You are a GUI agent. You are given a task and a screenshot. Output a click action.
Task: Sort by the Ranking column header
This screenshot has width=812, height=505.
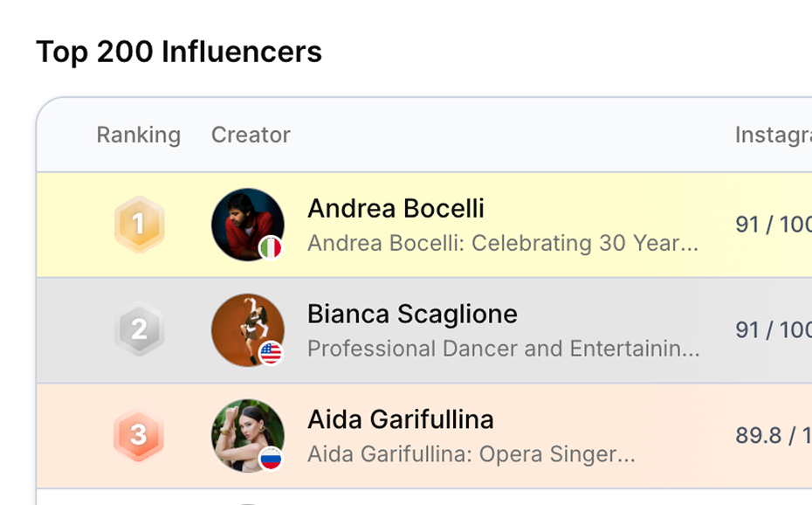(x=138, y=135)
